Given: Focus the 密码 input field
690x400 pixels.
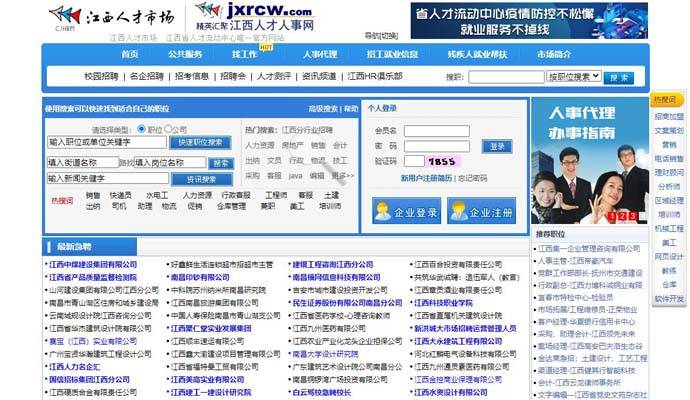Looking at the screenshot, I should pyautogui.click(x=437, y=146).
